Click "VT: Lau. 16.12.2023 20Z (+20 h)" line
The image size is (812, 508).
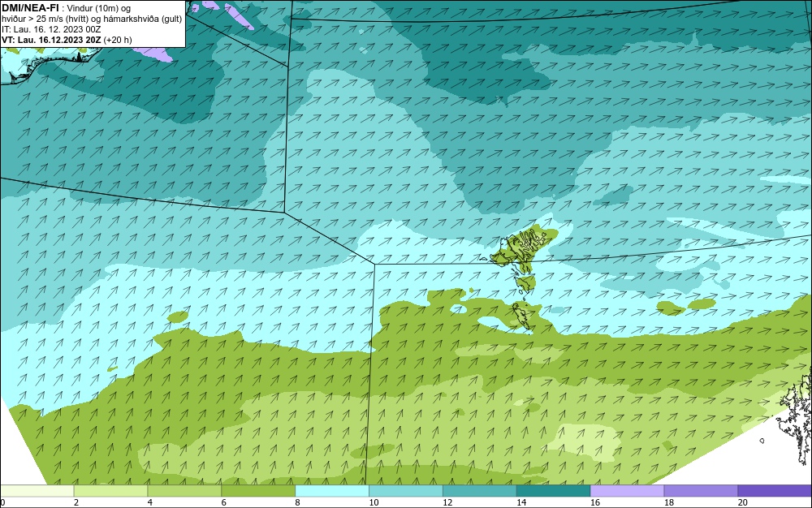[67, 40]
